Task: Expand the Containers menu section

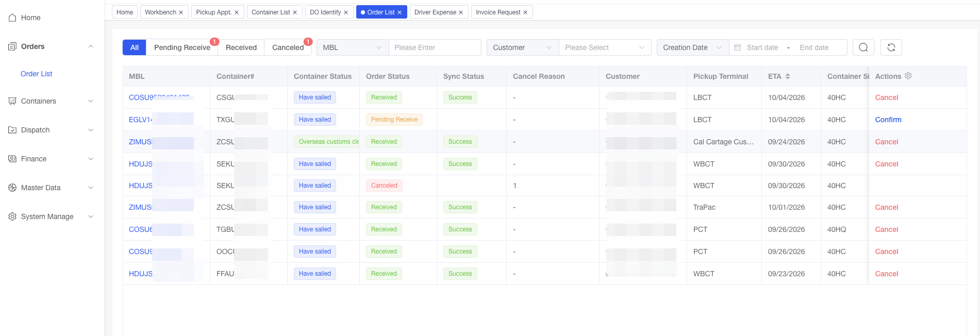Action: 91,101
